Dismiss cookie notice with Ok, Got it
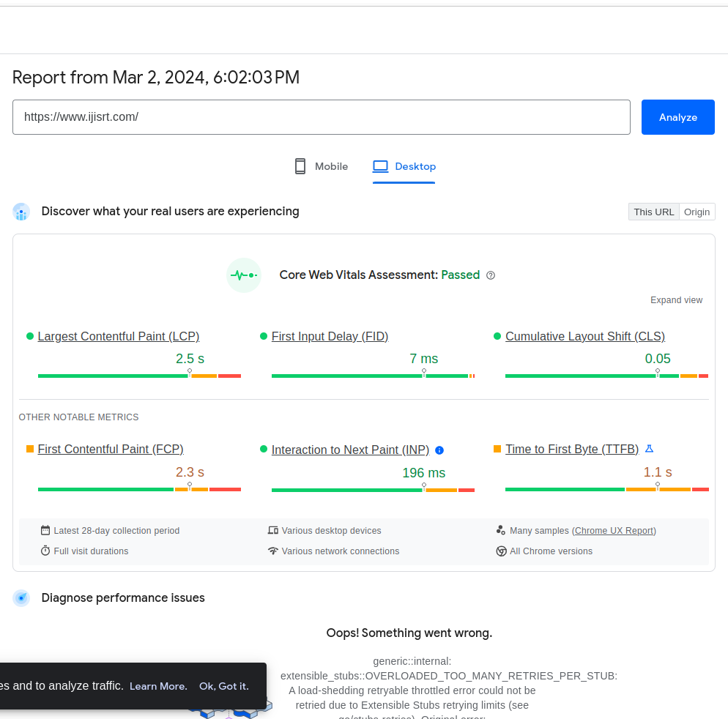Screen dimensions: 728x719 pos(223,686)
